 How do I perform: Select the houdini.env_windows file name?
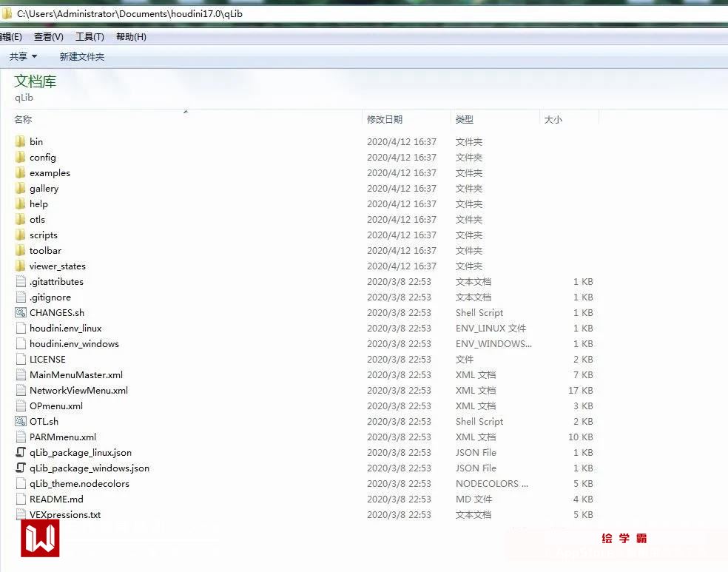(x=74, y=344)
